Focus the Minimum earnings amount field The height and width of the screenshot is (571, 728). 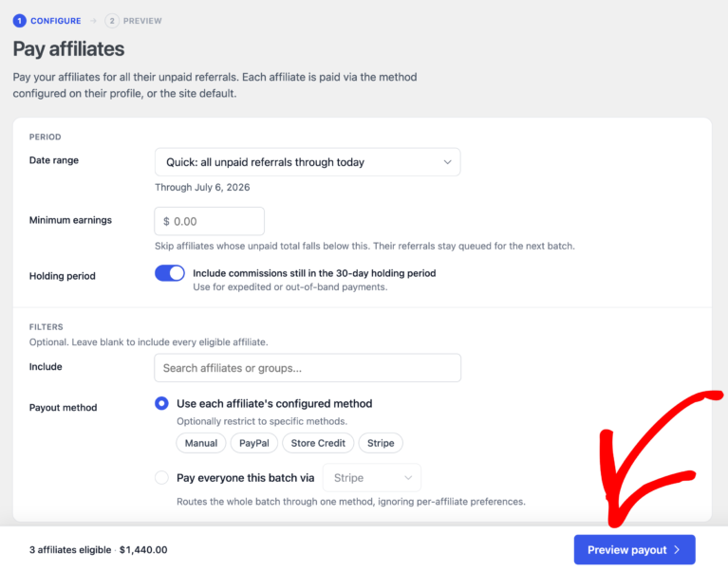[x=210, y=221]
